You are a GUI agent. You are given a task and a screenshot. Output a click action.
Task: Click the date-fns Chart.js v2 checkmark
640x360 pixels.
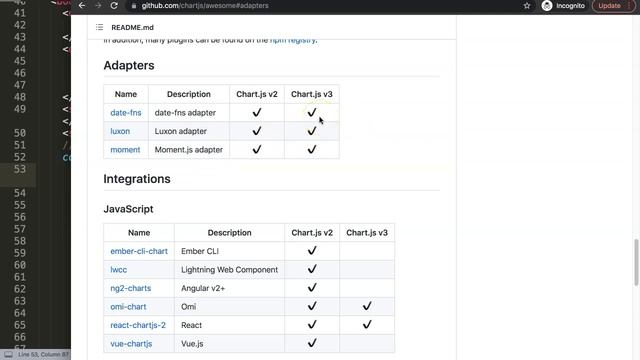pyautogui.click(x=257, y=112)
